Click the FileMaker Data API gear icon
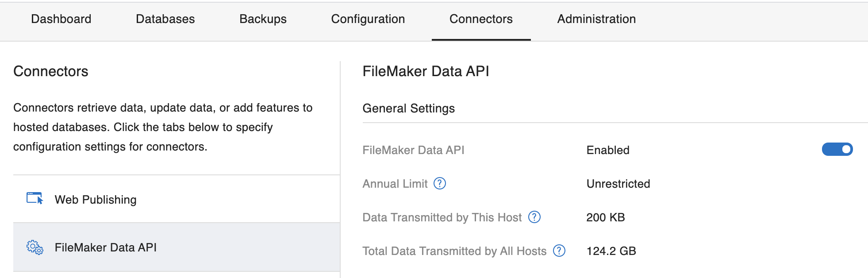This screenshot has height=278, width=868. click(x=35, y=247)
